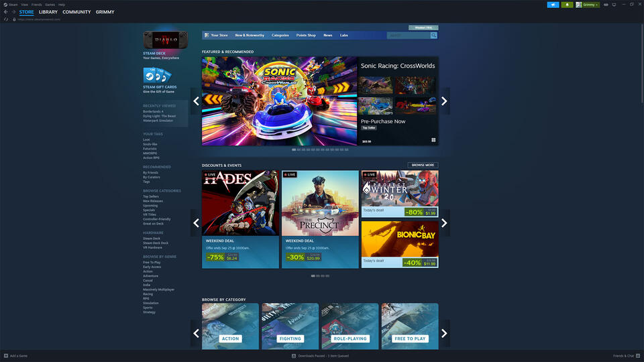Screen dimensions: 644x362
Task: Click the store search input field
Action: 408,36
